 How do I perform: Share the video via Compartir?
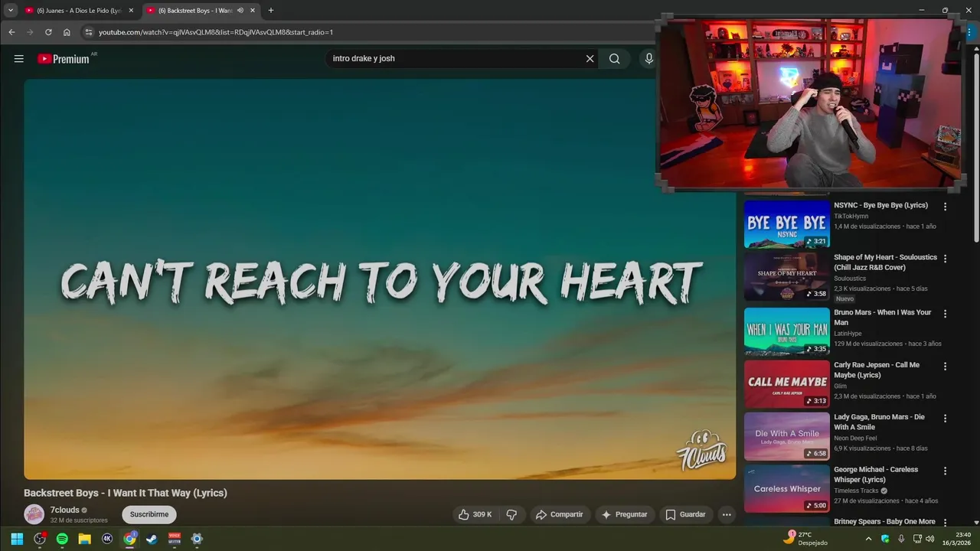[560, 514]
